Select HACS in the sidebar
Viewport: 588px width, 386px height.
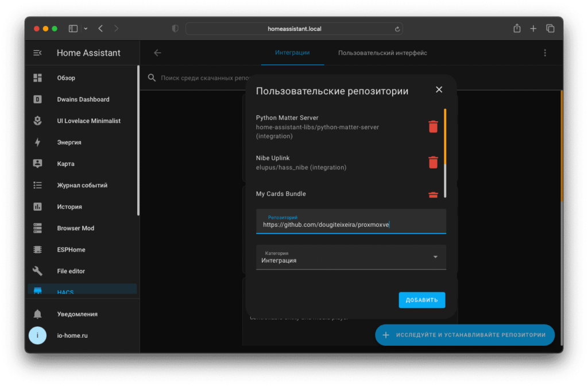click(x=82, y=291)
